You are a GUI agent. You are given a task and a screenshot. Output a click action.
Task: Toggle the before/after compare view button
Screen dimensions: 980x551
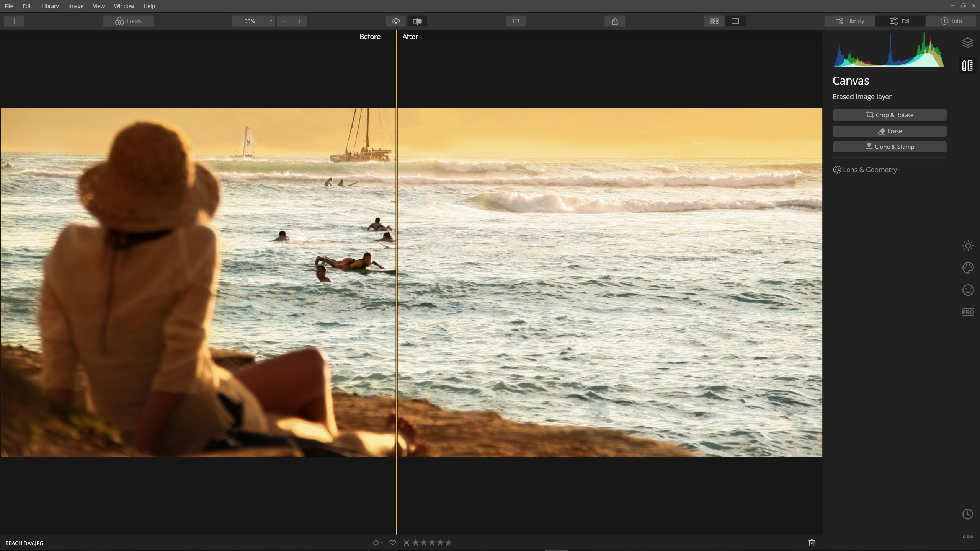click(x=417, y=21)
